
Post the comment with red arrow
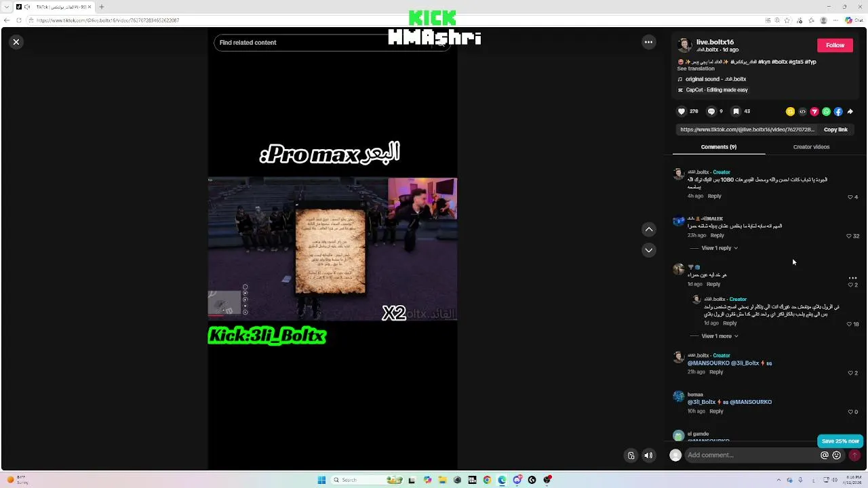click(x=854, y=455)
